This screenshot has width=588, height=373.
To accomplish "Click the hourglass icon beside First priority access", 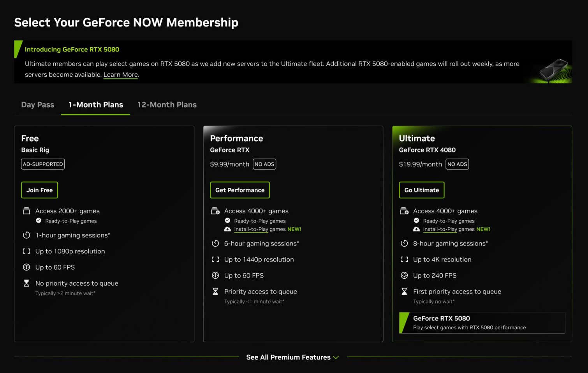I will (x=404, y=291).
